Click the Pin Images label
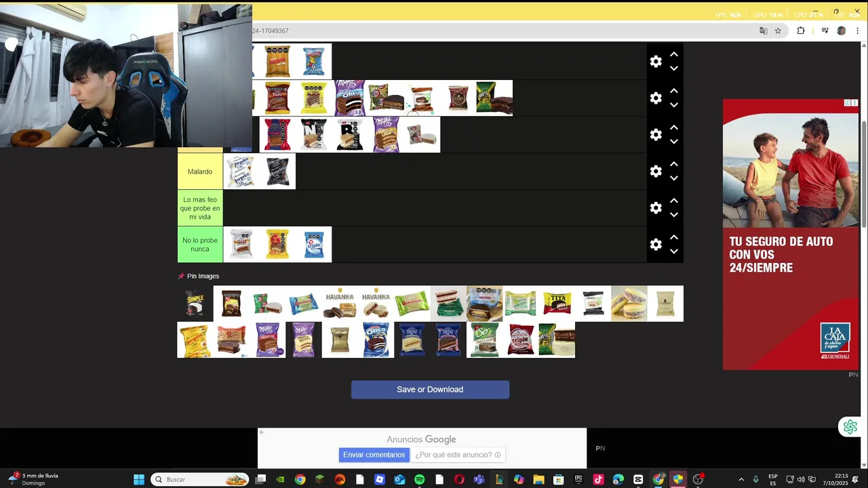868x488 pixels. 203,276
